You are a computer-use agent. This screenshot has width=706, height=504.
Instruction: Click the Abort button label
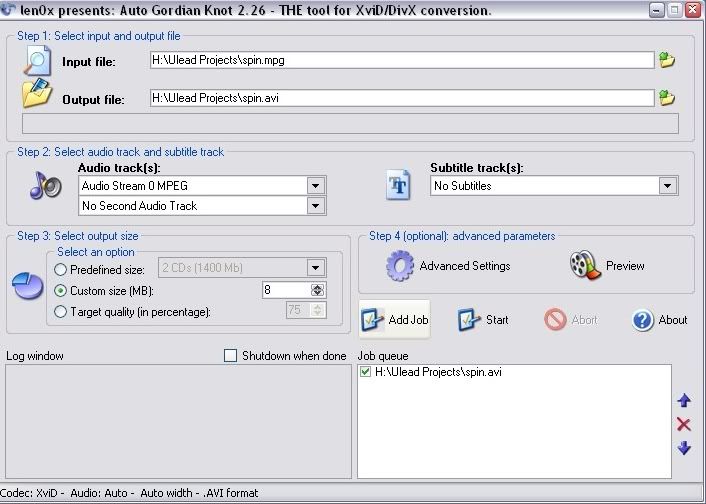(x=584, y=320)
